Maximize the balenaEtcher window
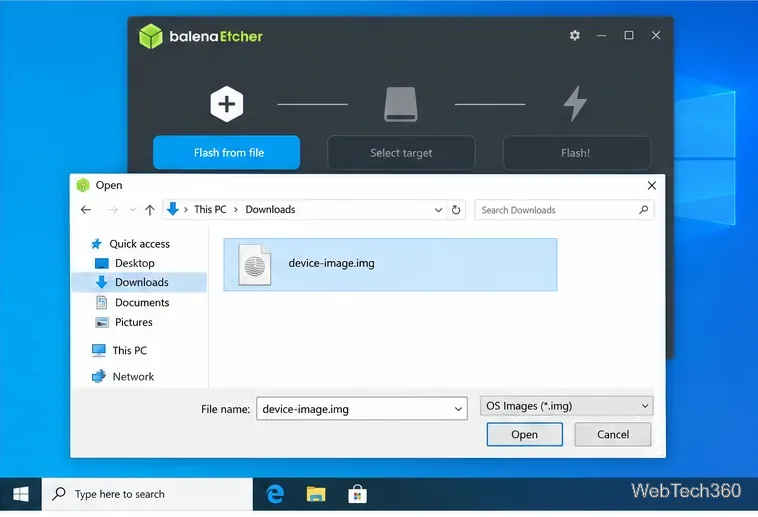This screenshot has width=758, height=517. [x=628, y=35]
